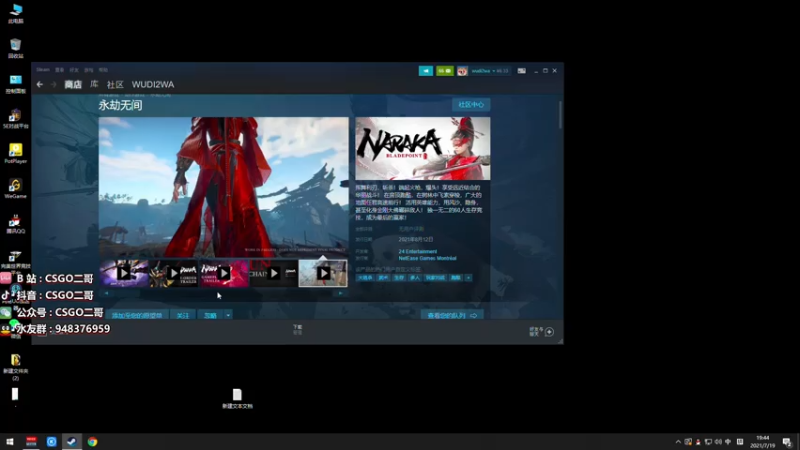The width and height of the screenshot is (800, 450).
Task: Open the 好友 menu in Steam
Action: 74,70
